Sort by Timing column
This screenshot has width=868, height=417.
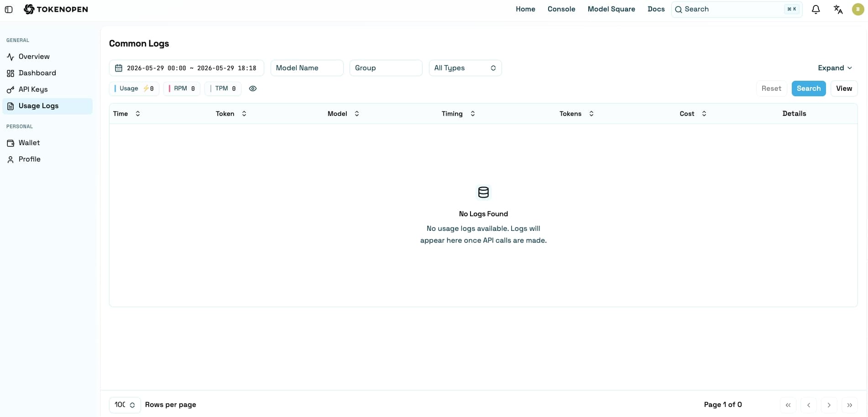458,114
